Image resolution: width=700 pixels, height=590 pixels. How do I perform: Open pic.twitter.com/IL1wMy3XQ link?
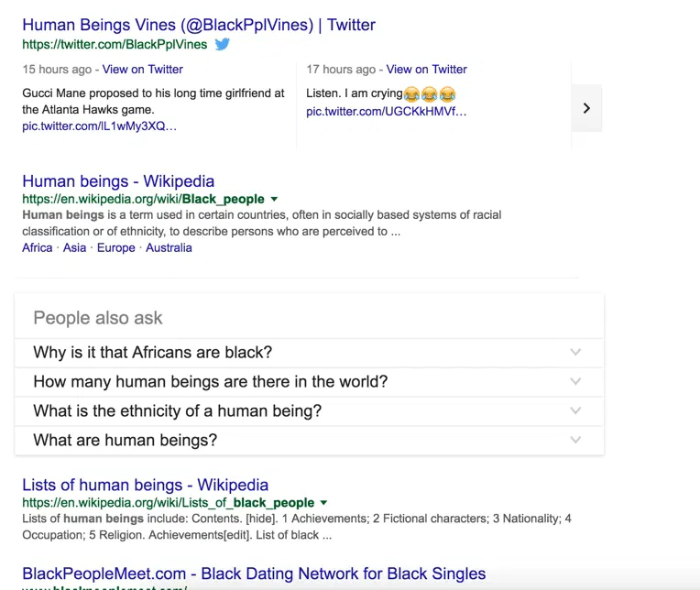click(x=99, y=126)
